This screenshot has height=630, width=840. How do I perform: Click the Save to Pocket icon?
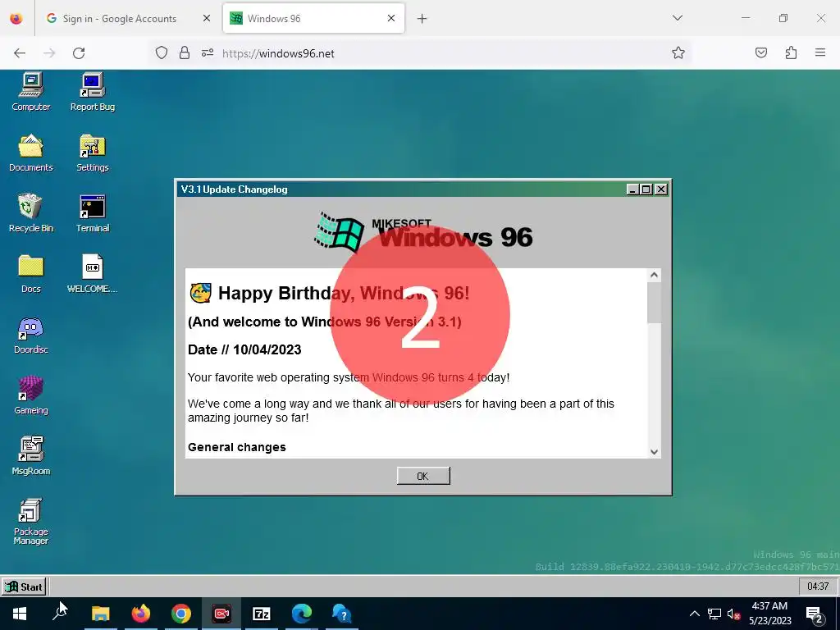[x=760, y=52]
